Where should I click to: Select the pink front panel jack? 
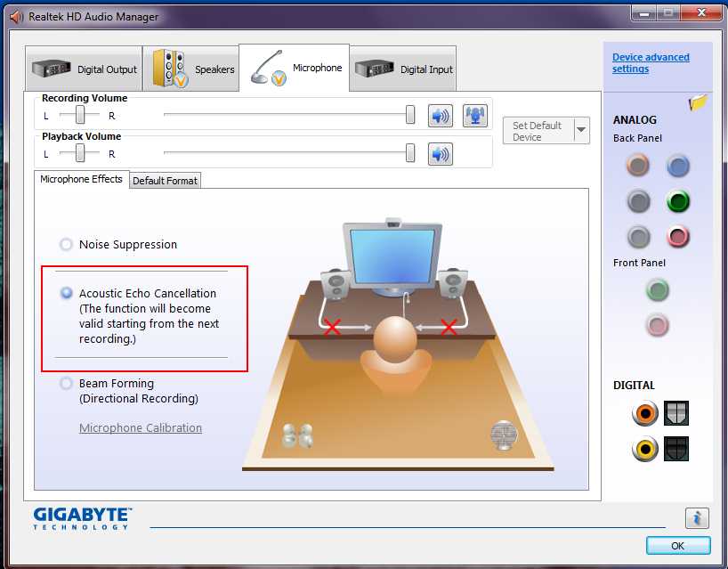click(x=658, y=325)
